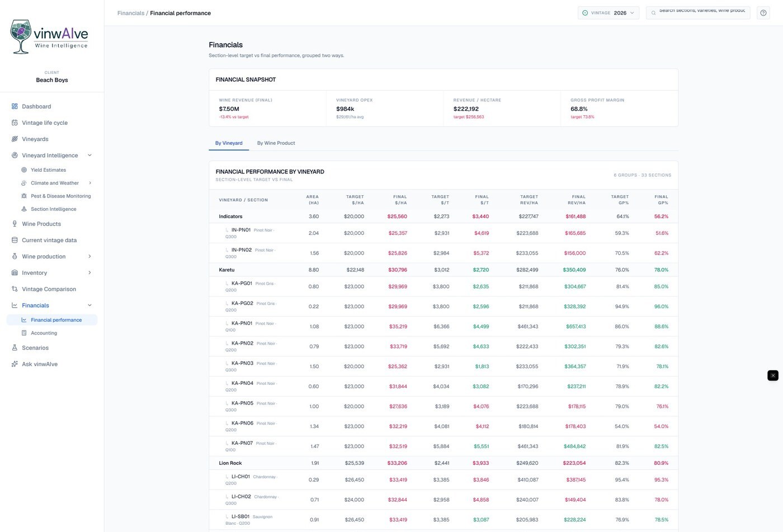
Task: Click the search magnifier icon
Action: 653,13
